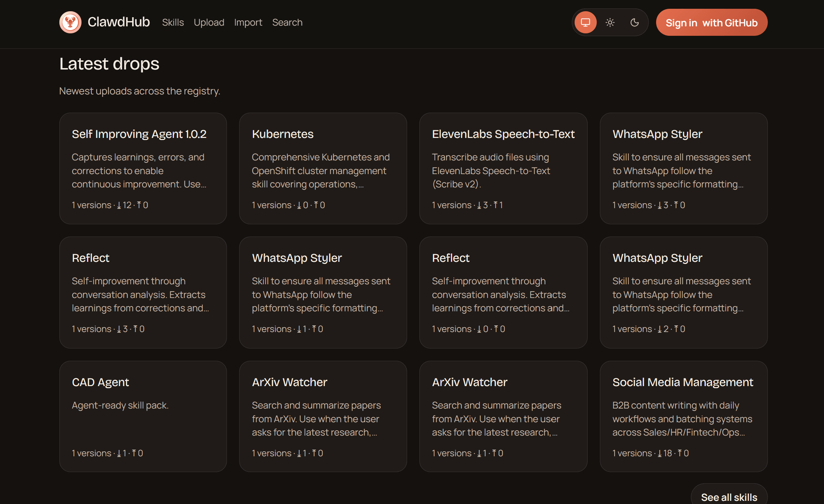Viewport: 824px width, 504px height.
Task: Open the Social Media Management card
Action: coord(684,416)
